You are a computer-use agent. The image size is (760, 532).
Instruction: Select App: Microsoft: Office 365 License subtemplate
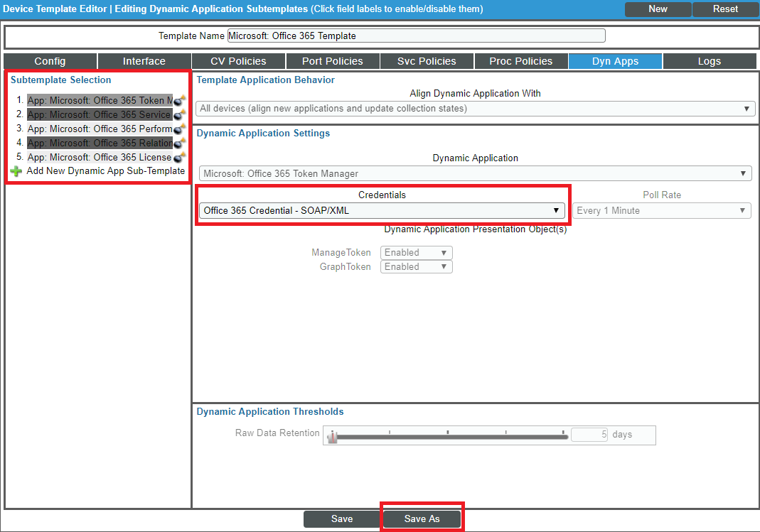click(100, 157)
